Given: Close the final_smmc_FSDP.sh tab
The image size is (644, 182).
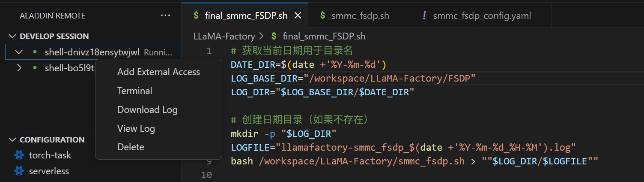Looking at the screenshot, I should point(298,15).
